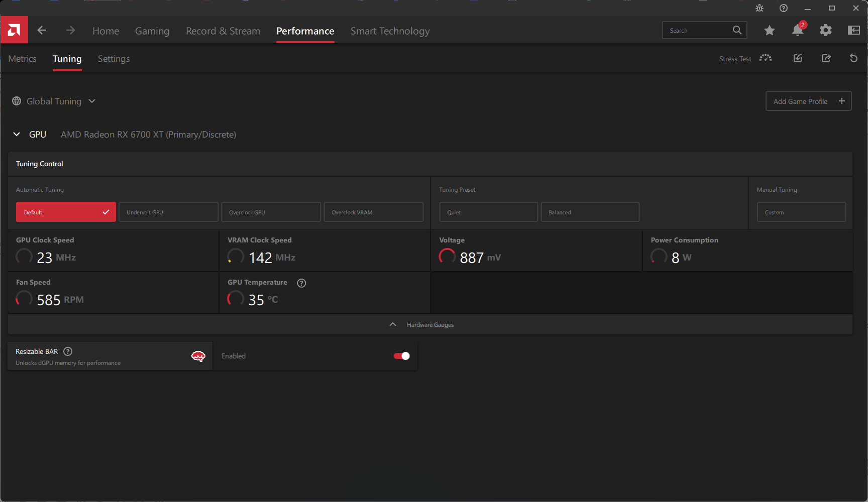Viewport: 868px width, 502px height.
Task: Click the import profile icon
Action: (798, 58)
